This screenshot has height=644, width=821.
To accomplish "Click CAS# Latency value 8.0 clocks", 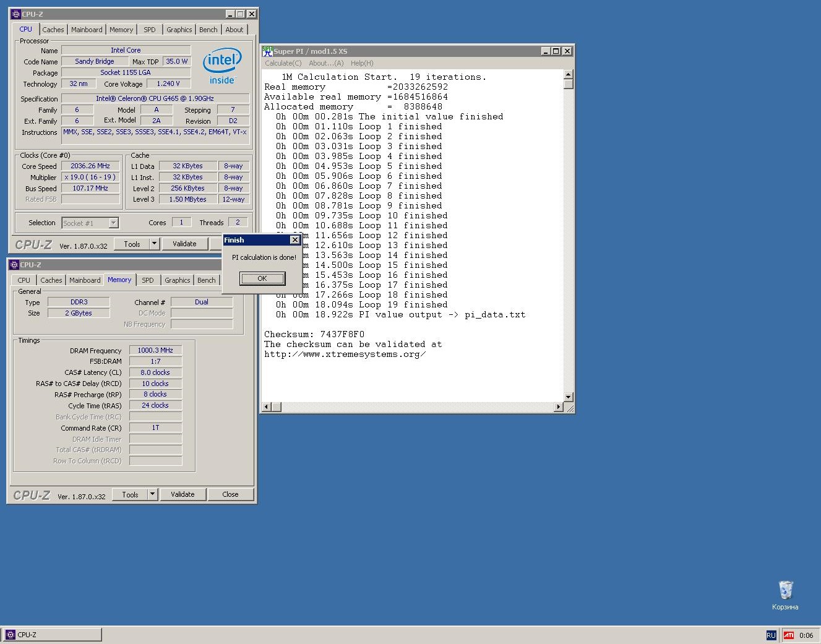I will [x=155, y=372].
